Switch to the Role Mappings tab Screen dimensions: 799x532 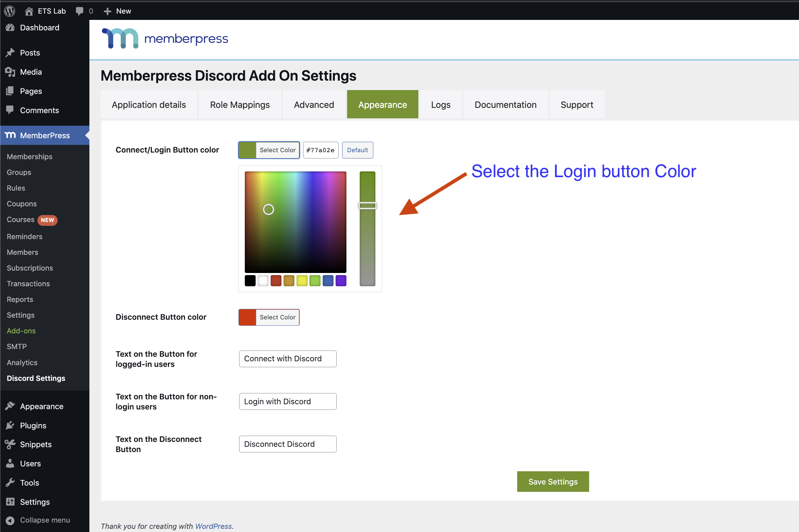coord(240,104)
